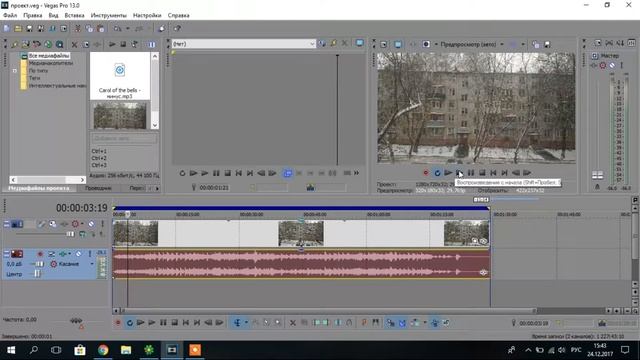Click the audio track volume slider
Viewport: 640px width, 360px height.
[x=39, y=264]
